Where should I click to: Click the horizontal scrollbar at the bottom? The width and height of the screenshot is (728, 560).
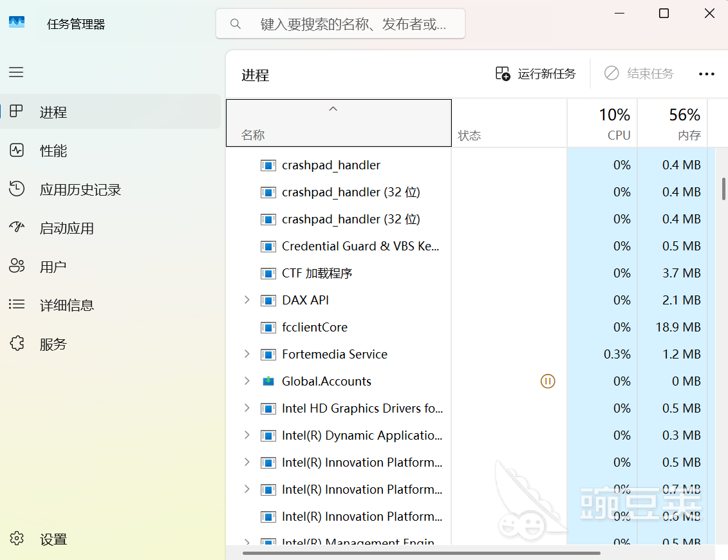tap(422, 553)
